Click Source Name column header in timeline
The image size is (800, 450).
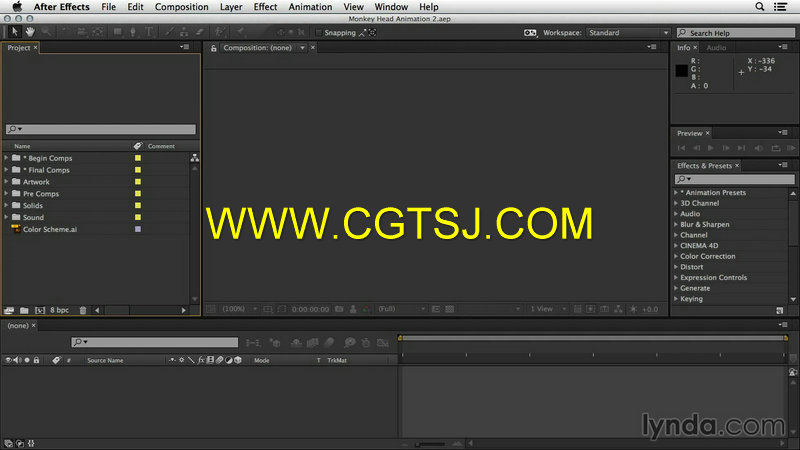coord(105,360)
